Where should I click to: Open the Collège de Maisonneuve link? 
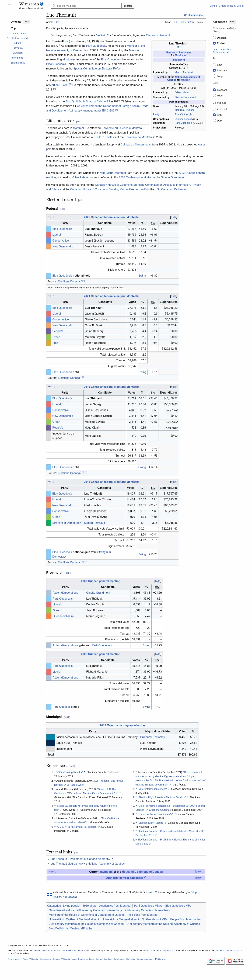(x=136, y=145)
